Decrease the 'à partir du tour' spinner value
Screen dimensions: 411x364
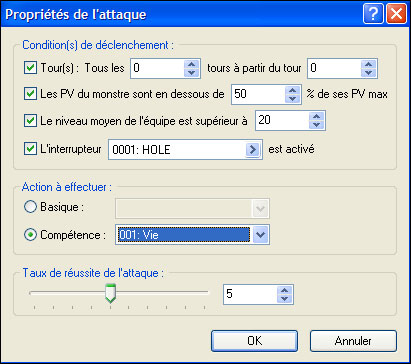point(368,72)
